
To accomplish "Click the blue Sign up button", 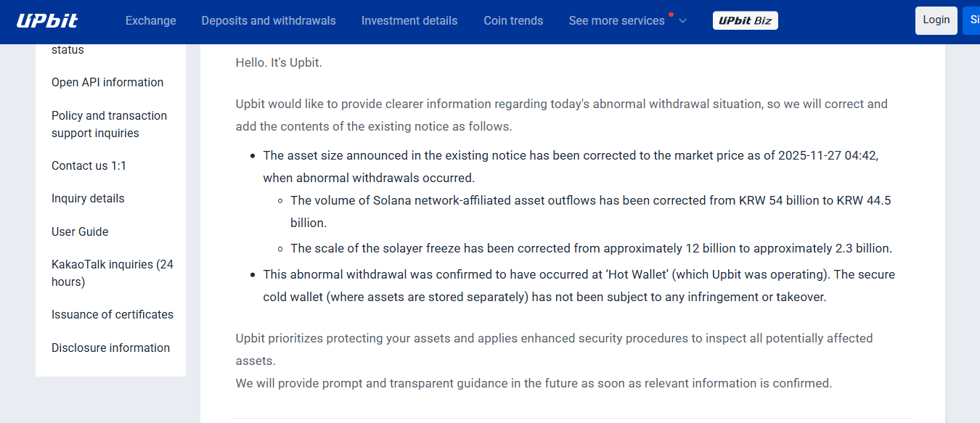I will coord(971,20).
